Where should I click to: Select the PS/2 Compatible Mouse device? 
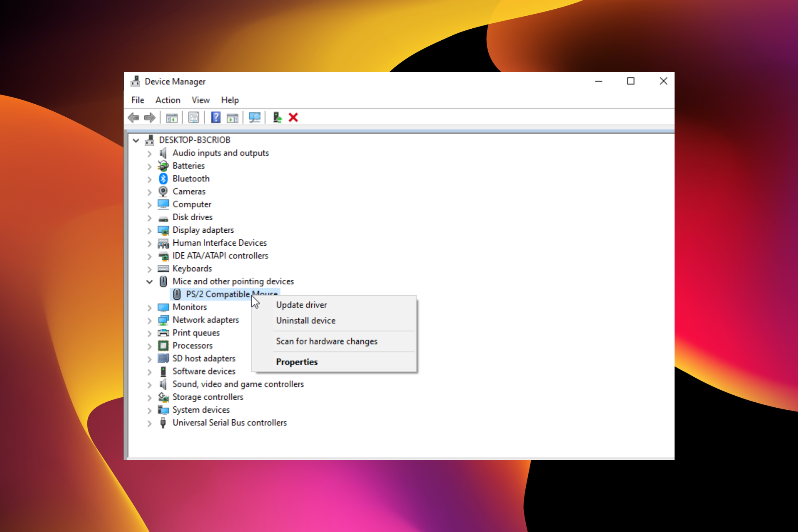coord(232,293)
